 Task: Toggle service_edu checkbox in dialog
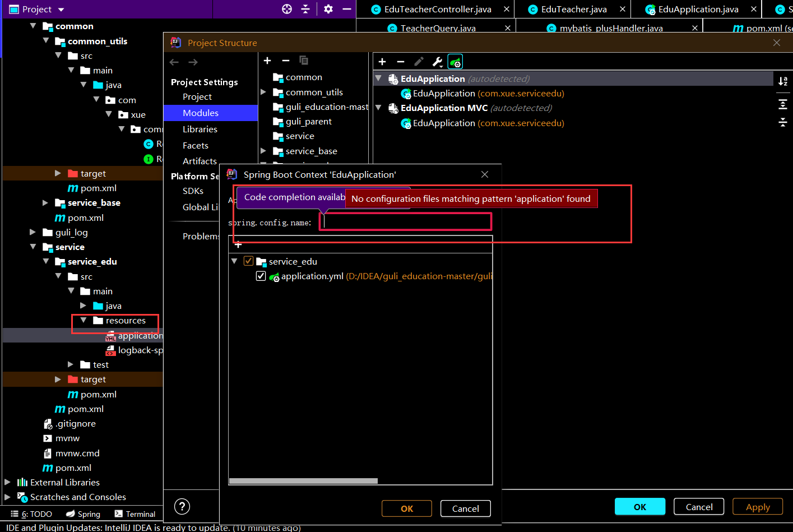(248, 261)
